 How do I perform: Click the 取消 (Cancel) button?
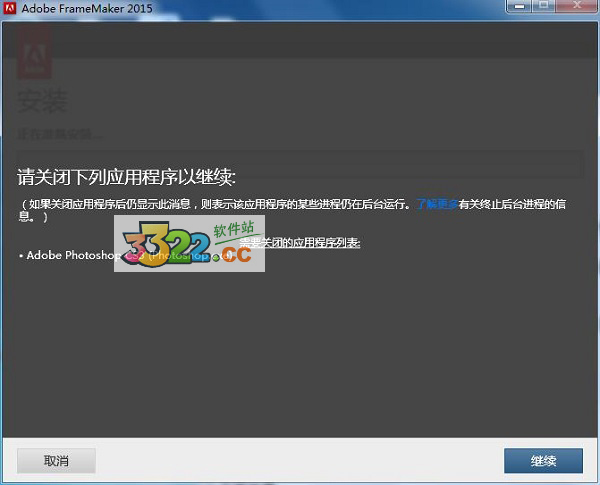coord(56,461)
